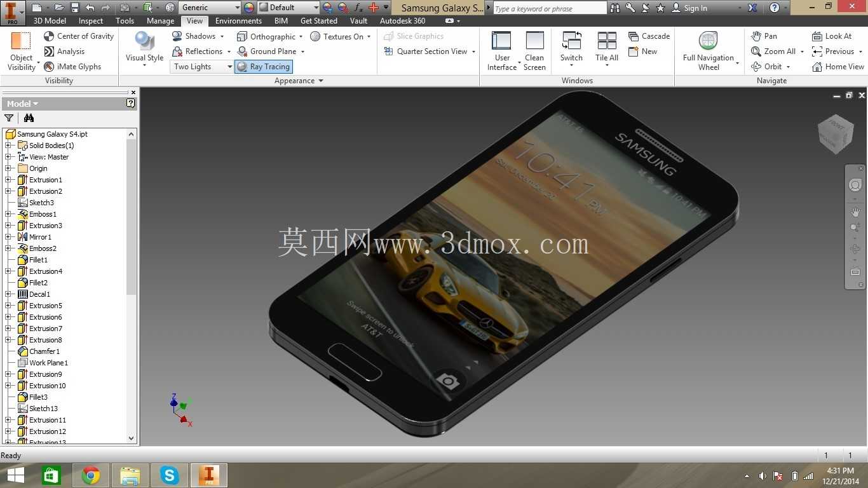
Task: Expand the Solid Bodies(1) node
Action: 8,146
